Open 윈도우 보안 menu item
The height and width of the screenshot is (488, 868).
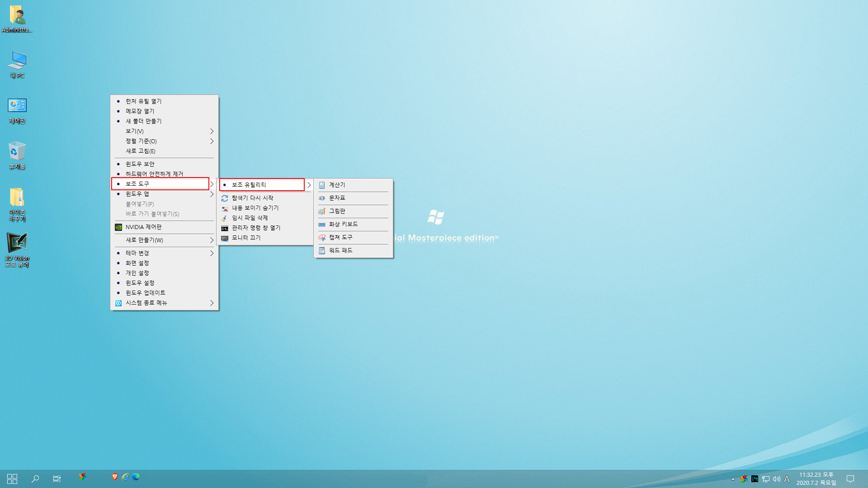point(164,164)
